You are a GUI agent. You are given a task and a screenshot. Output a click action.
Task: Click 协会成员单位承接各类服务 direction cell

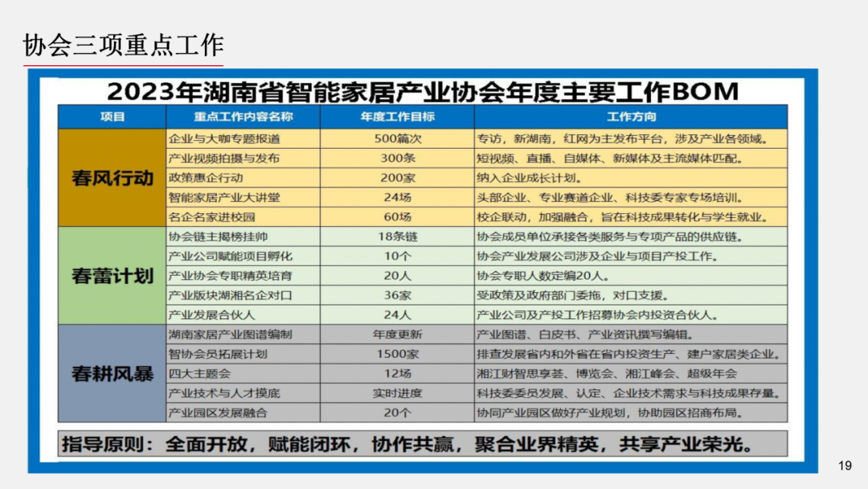tap(631, 236)
